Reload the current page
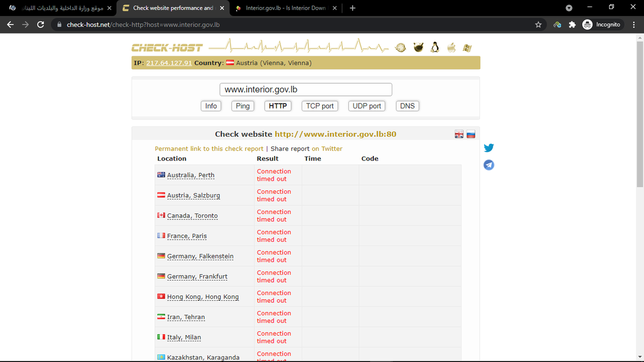 tap(41, 25)
